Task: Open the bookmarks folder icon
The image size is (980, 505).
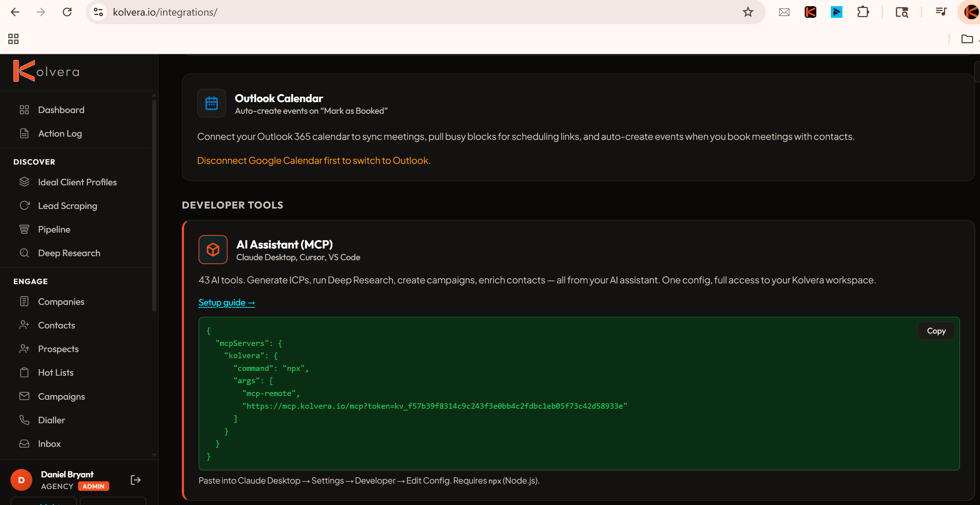Action: 967,39
